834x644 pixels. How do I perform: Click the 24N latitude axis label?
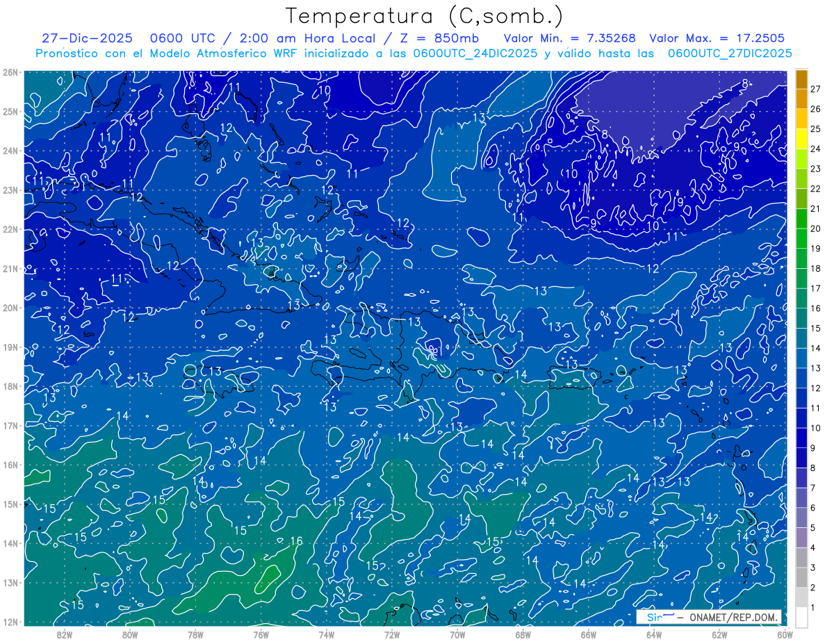point(10,151)
